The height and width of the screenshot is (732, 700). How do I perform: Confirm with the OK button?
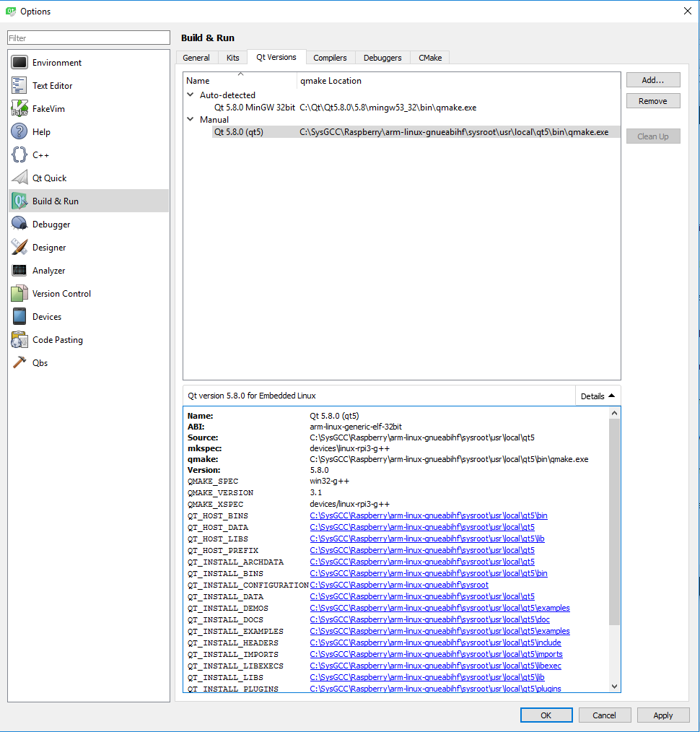point(546,715)
